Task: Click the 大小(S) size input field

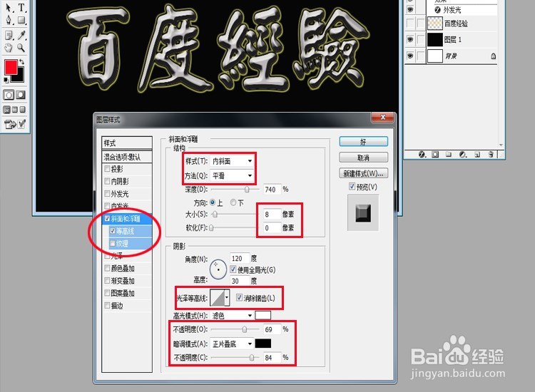Action: [272, 214]
